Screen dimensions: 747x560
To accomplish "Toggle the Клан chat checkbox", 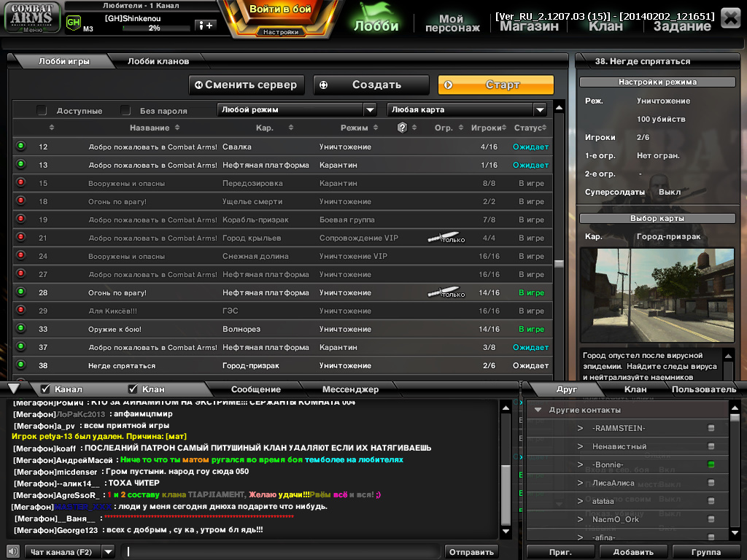I will click(133, 389).
